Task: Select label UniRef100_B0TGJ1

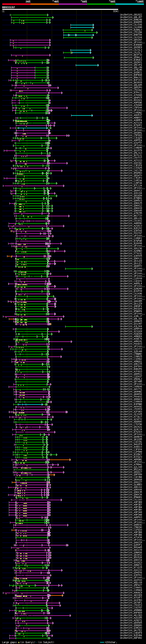Action: tap(131, 155)
